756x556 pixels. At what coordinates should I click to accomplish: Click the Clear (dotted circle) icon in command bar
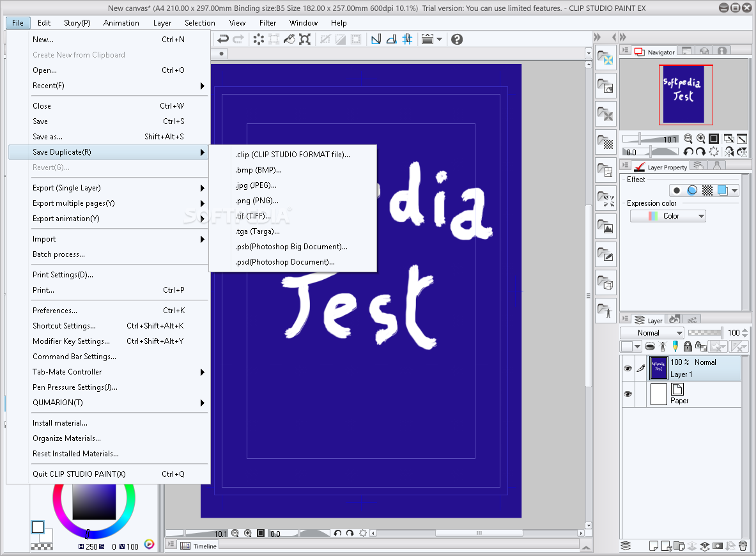tap(258, 39)
